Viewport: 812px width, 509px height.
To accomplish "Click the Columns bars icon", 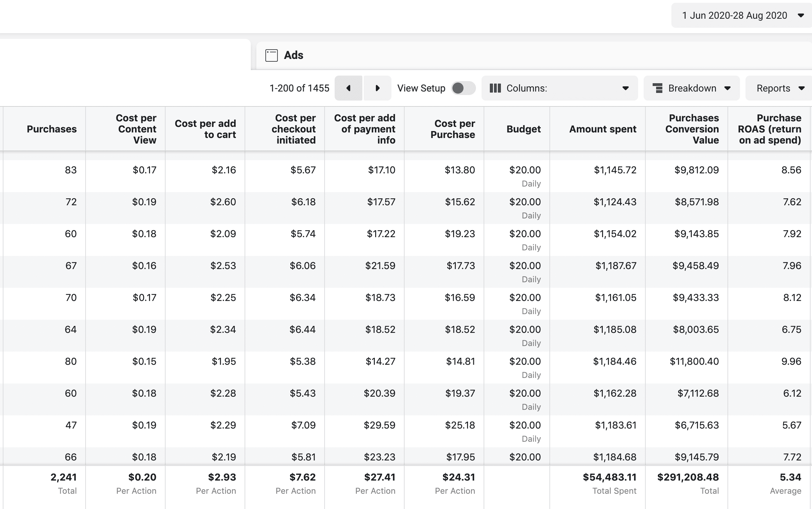I will tap(495, 88).
